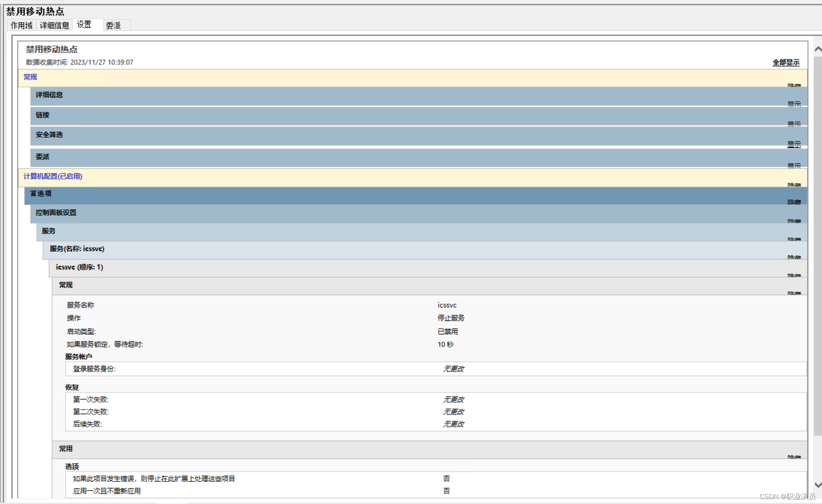Collapse the 服务(名称: icssvc) section
The height and width of the screenshot is (504, 822).
pyautogui.click(x=77, y=249)
